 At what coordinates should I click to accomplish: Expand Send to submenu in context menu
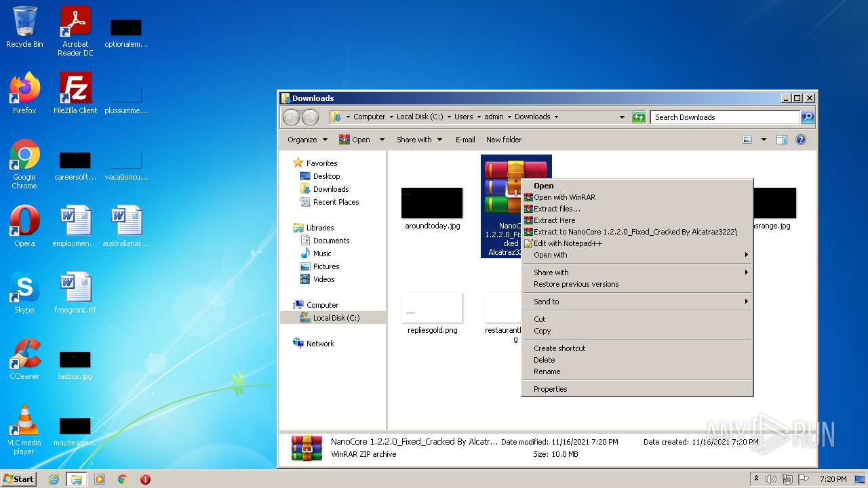click(637, 302)
